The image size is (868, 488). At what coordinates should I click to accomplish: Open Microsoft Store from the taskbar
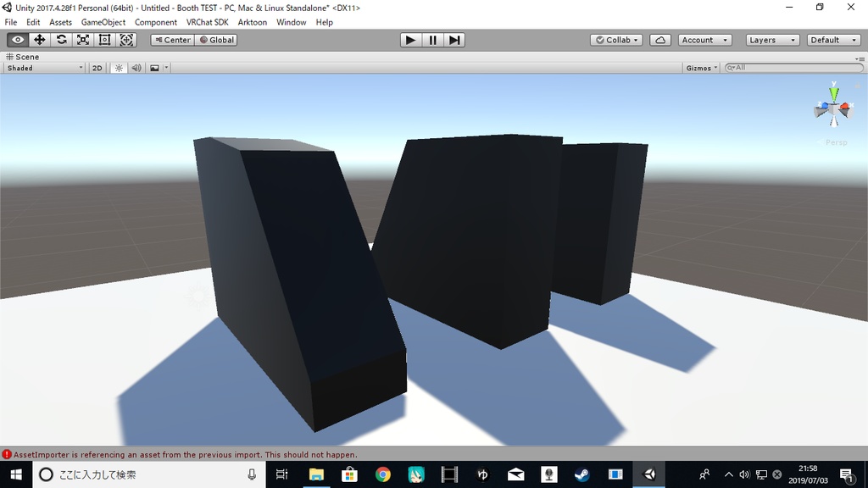pyautogui.click(x=349, y=474)
